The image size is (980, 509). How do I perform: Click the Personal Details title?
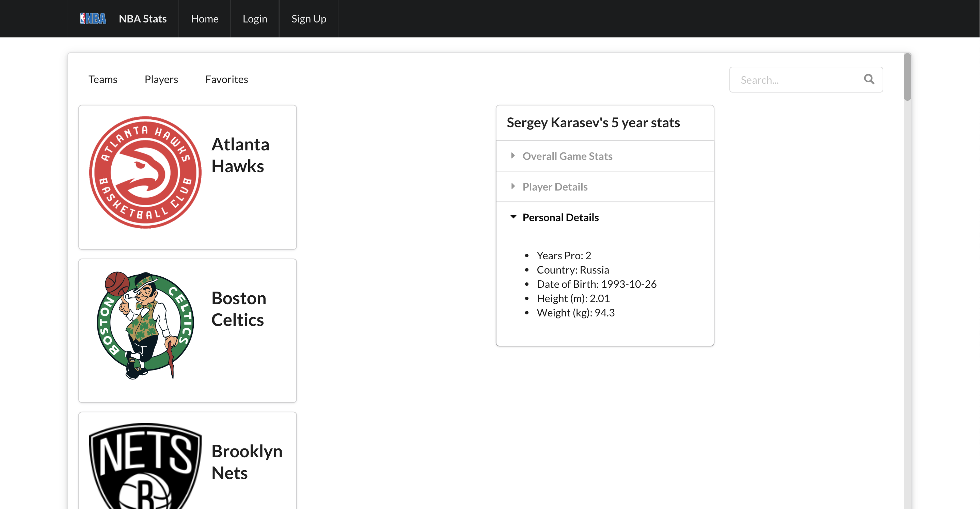coord(560,217)
